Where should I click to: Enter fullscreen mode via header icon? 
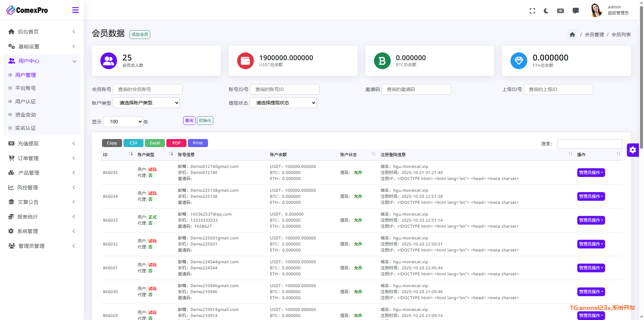532,11
